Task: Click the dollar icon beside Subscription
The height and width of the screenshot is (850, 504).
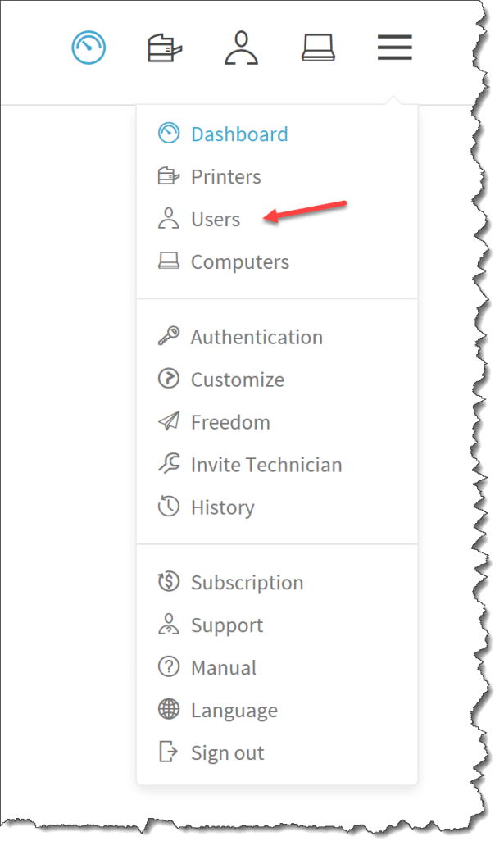Action: [169, 582]
